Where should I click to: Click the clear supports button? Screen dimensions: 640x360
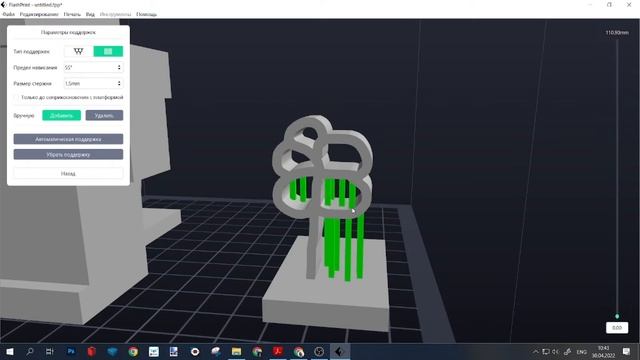tap(68, 155)
